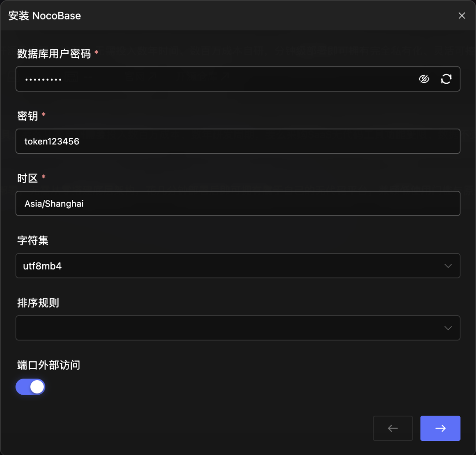The width and height of the screenshot is (476, 455).
Task: Click the token123456 secret key field
Action: [x=238, y=141]
